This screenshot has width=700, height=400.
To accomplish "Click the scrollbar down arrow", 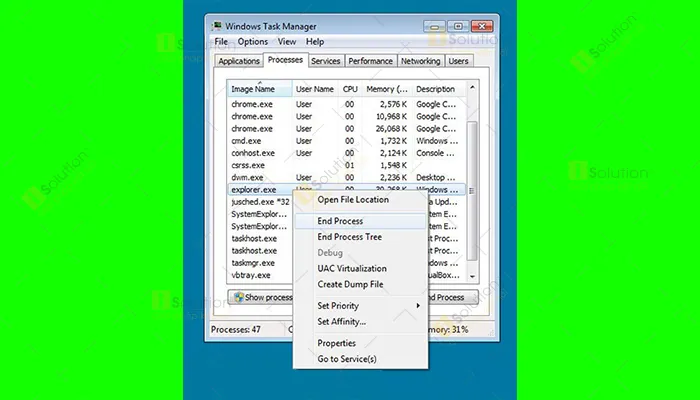I will pyautogui.click(x=472, y=277).
